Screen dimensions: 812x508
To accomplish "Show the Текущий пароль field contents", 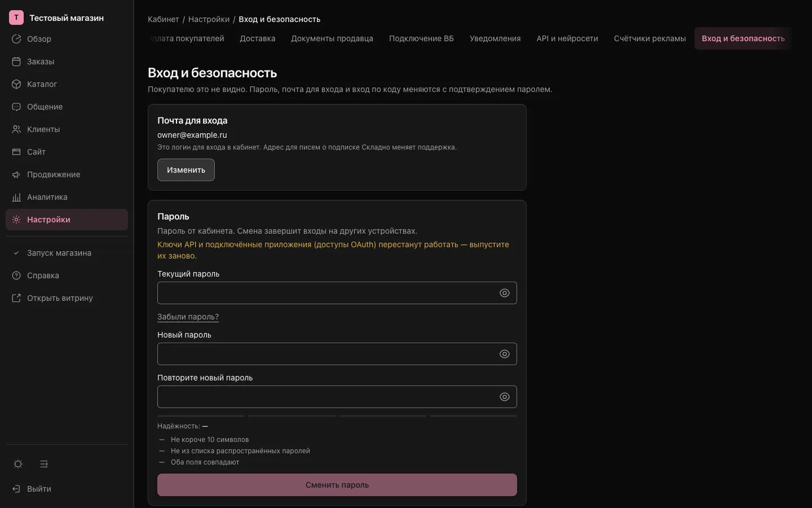I will coord(505,293).
